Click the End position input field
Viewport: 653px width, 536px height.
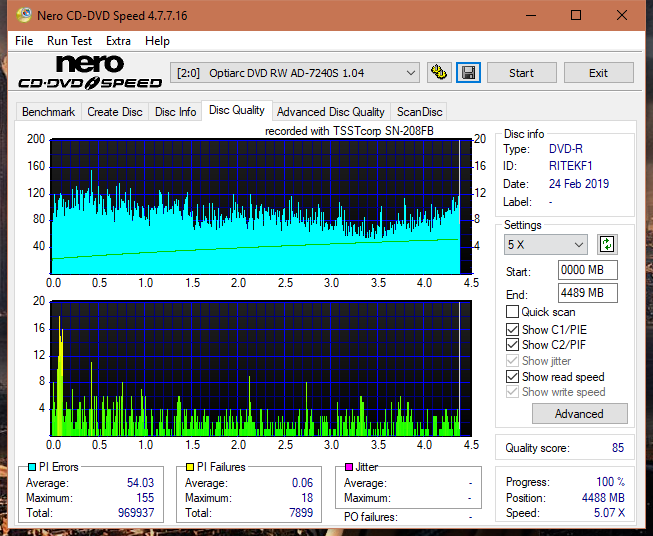[x=587, y=293]
